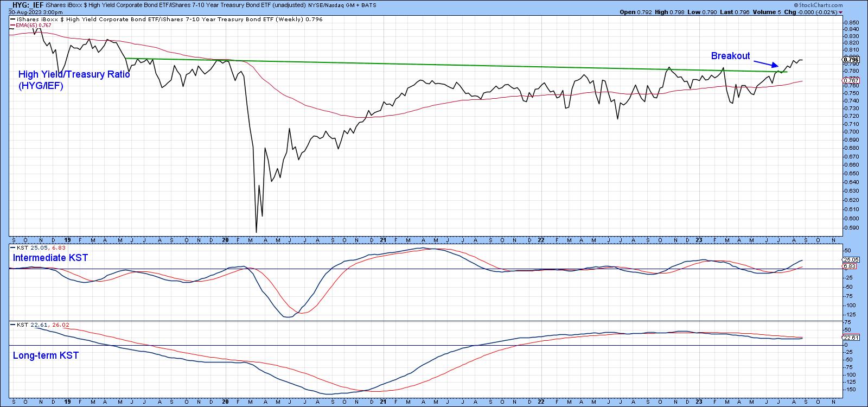Click the 22.61 Long-term KST value tag
Viewport: 868px width, 407px height.
851,338
